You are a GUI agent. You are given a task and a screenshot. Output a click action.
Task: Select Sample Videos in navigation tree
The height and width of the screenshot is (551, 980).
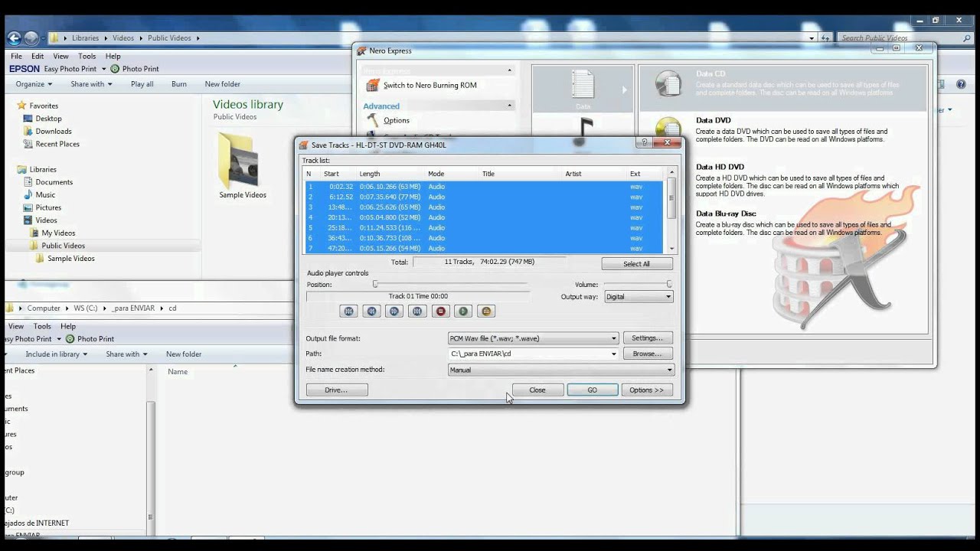point(70,259)
